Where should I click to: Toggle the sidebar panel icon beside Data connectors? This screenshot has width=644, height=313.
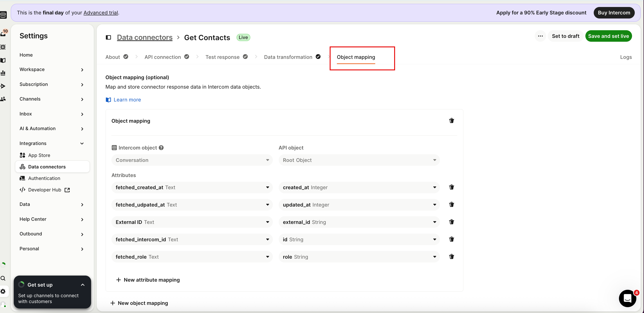point(108,37)
